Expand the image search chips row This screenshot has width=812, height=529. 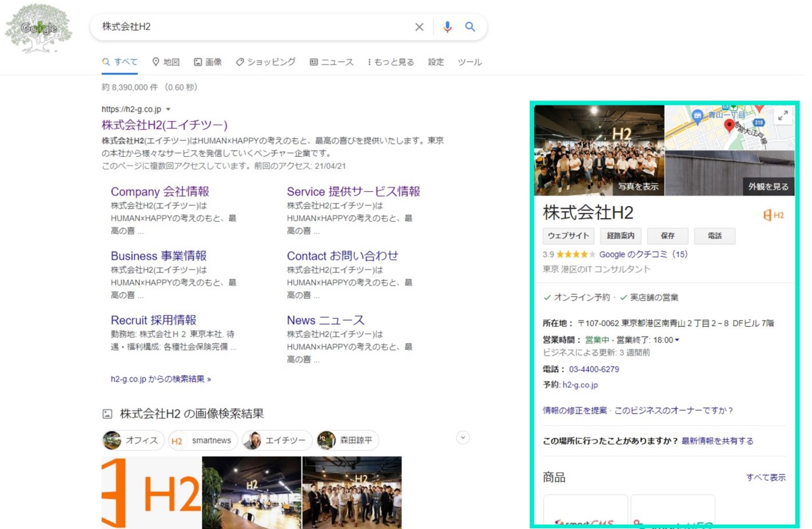click(x=462, y=438)
